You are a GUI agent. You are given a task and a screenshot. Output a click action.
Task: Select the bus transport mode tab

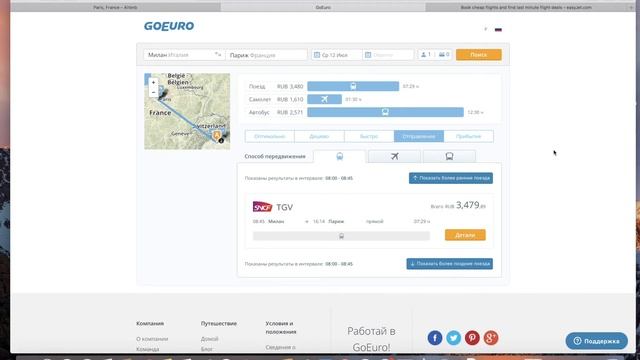449,156
